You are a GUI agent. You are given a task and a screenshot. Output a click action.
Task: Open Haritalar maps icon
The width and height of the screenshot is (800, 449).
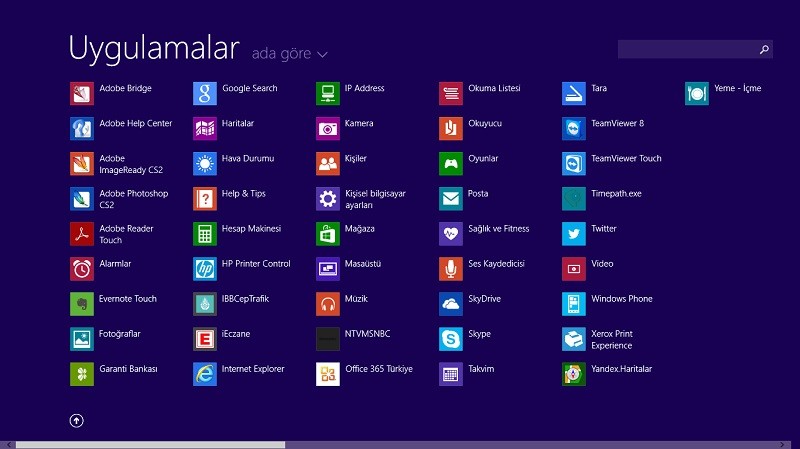(x=205, y=129)
